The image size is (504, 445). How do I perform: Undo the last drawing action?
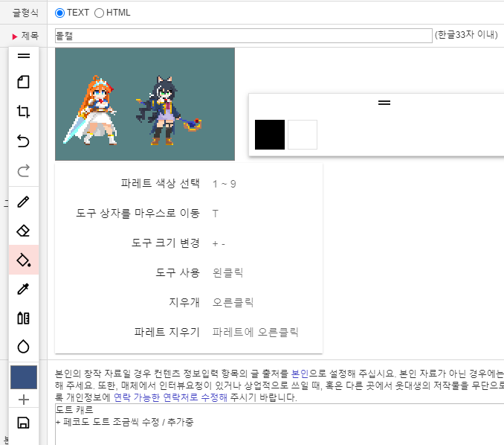[23, 141]
